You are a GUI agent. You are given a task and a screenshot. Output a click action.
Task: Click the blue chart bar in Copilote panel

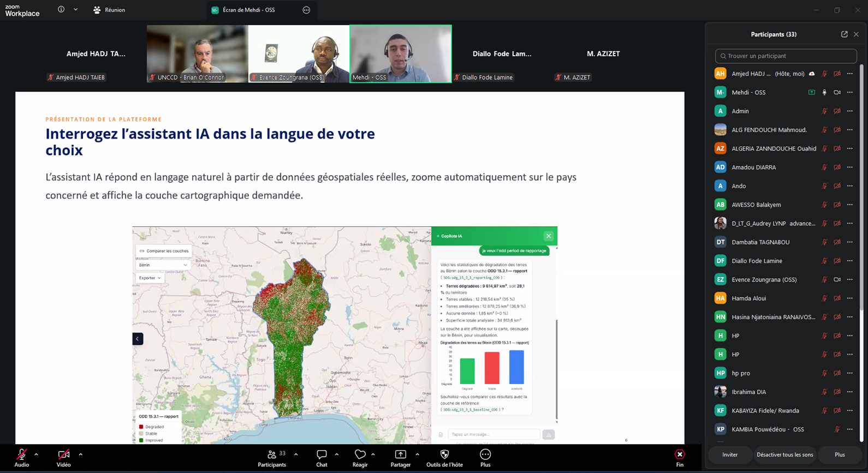516,367
